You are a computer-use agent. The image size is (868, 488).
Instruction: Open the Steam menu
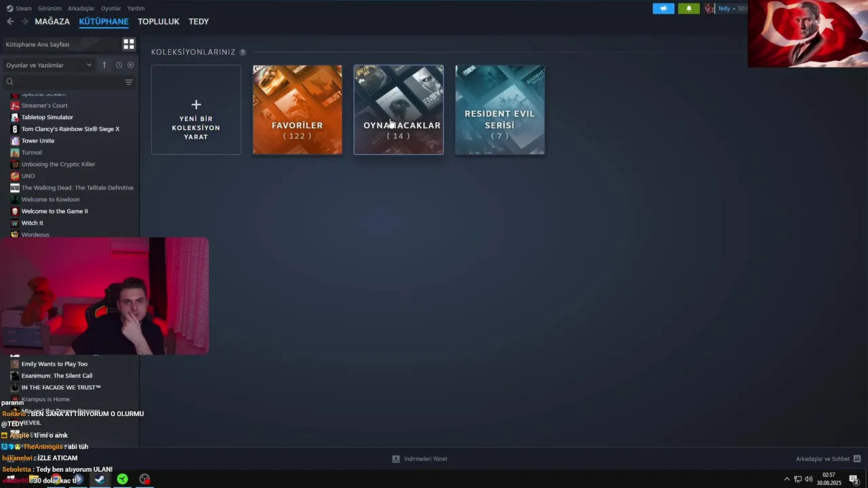(x=19, y=8)
